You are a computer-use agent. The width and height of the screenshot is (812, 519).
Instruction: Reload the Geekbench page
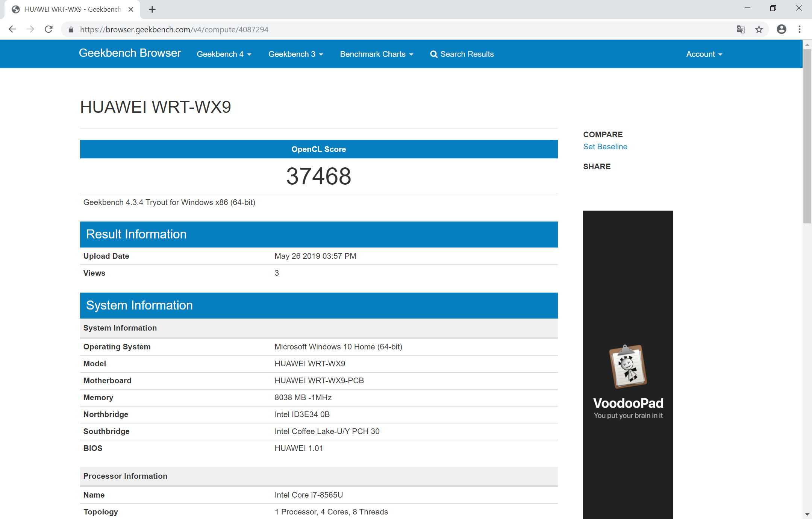click(48, 29)
